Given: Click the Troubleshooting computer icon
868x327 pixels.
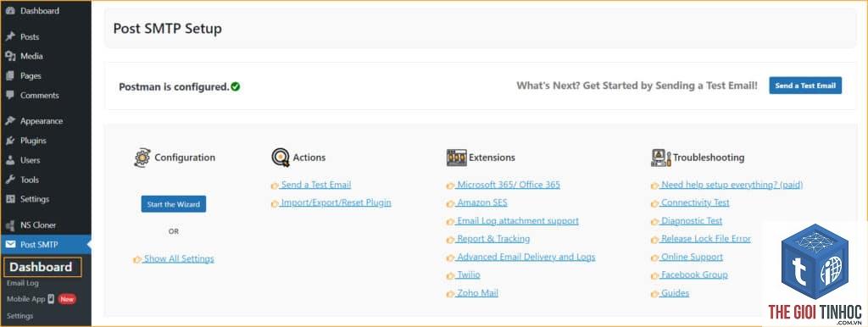Looking at the screenshot, I should (x=660, y=158).
